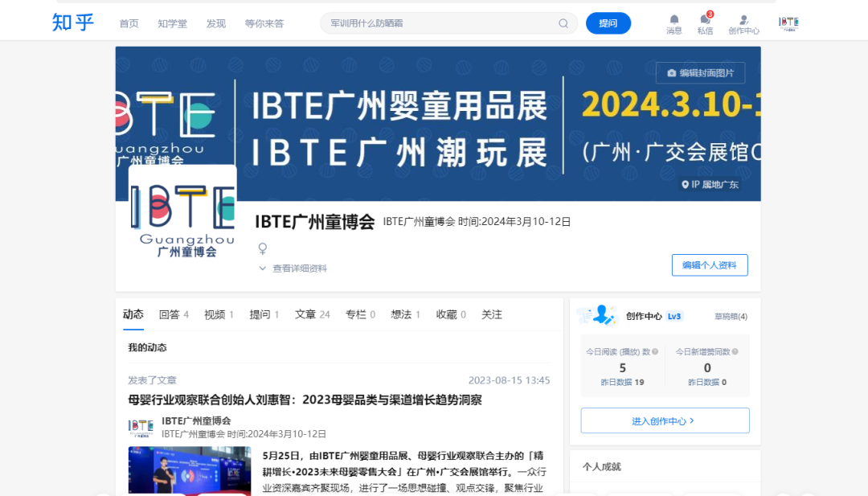
Task: Switch to 提问 tab in the profile
Action: (264, 314)
